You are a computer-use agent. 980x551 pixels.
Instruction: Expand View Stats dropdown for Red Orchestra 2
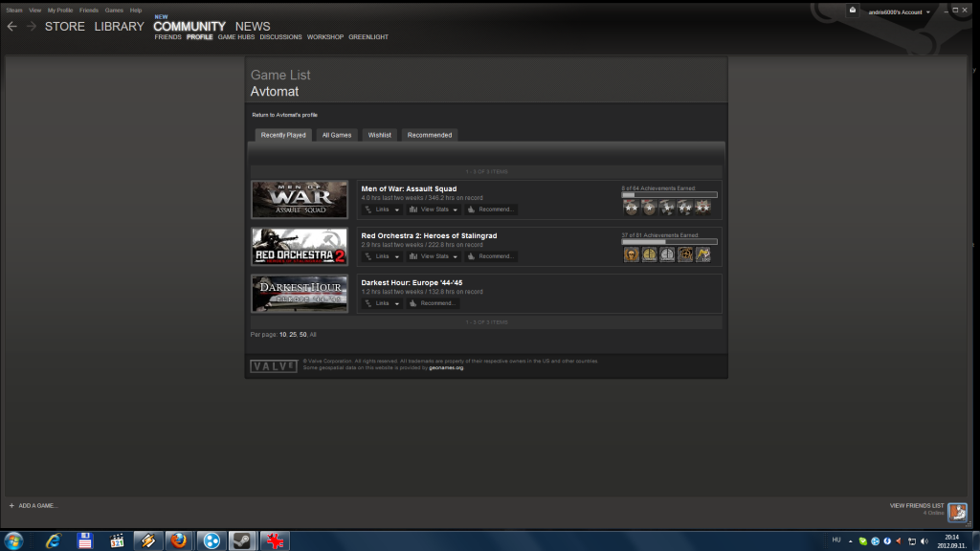click(434, 256)
